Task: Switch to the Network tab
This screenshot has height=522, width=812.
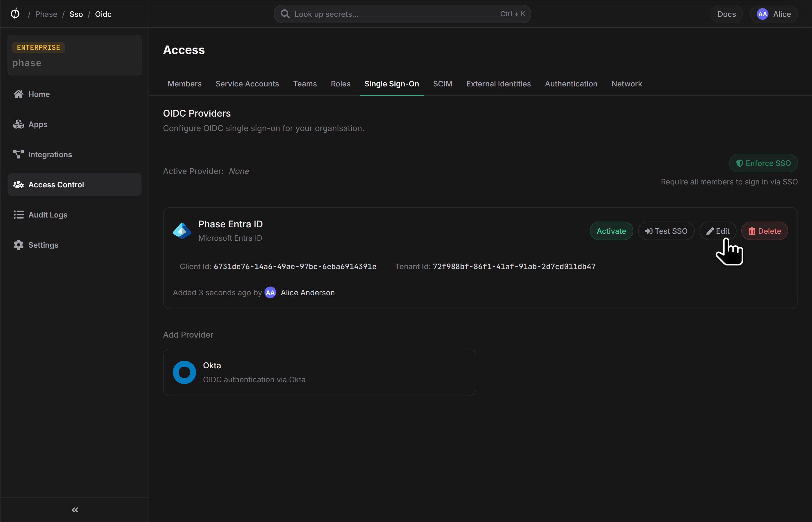Action: coord(626,84)
